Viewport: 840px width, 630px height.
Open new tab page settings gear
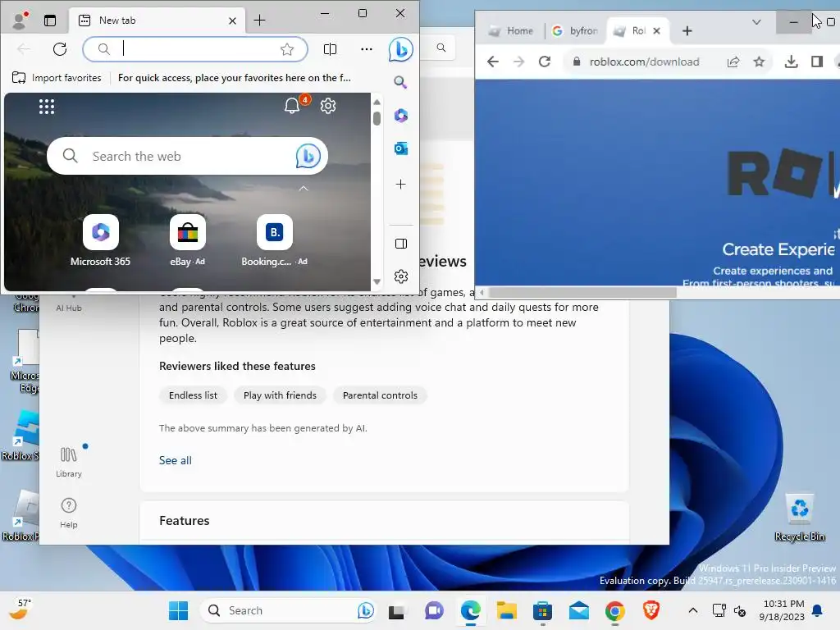328,106
